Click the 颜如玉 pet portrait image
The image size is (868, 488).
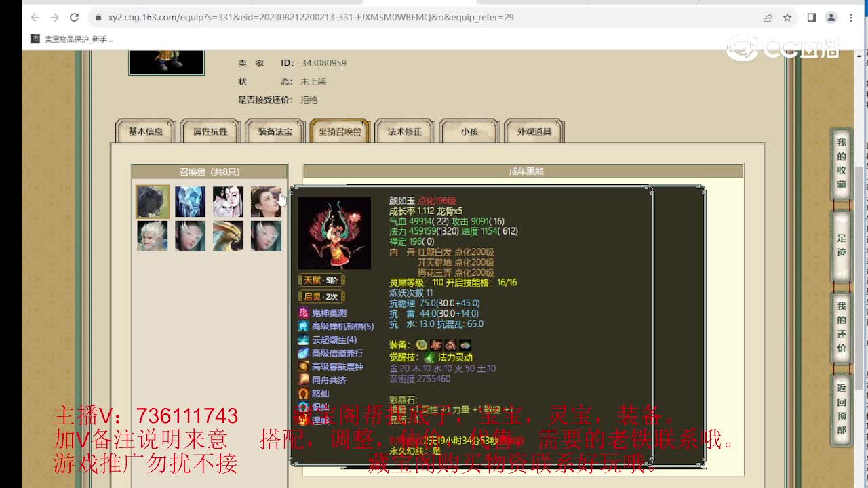[x=334, y=232]
